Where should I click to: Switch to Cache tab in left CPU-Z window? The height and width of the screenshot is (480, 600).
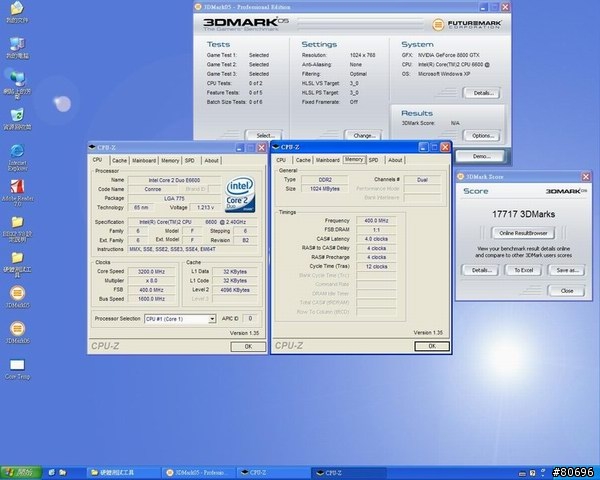119,161
